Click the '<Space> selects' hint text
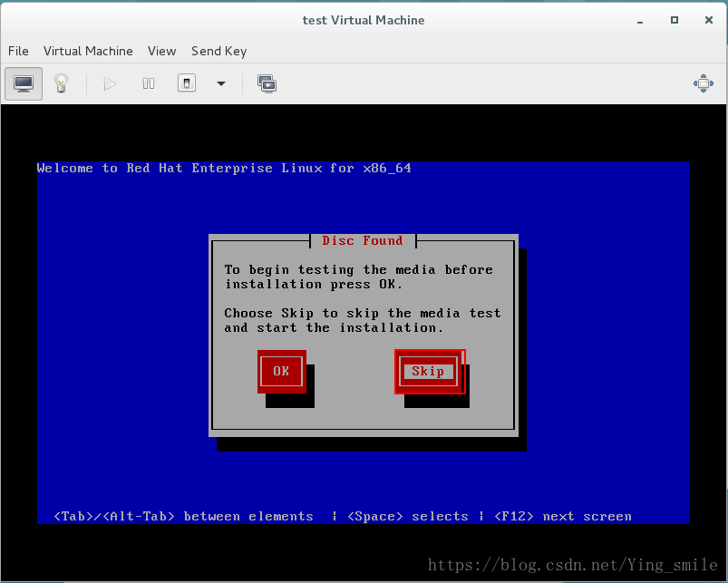This screenshot has height=583, width=728. (408, 516)
